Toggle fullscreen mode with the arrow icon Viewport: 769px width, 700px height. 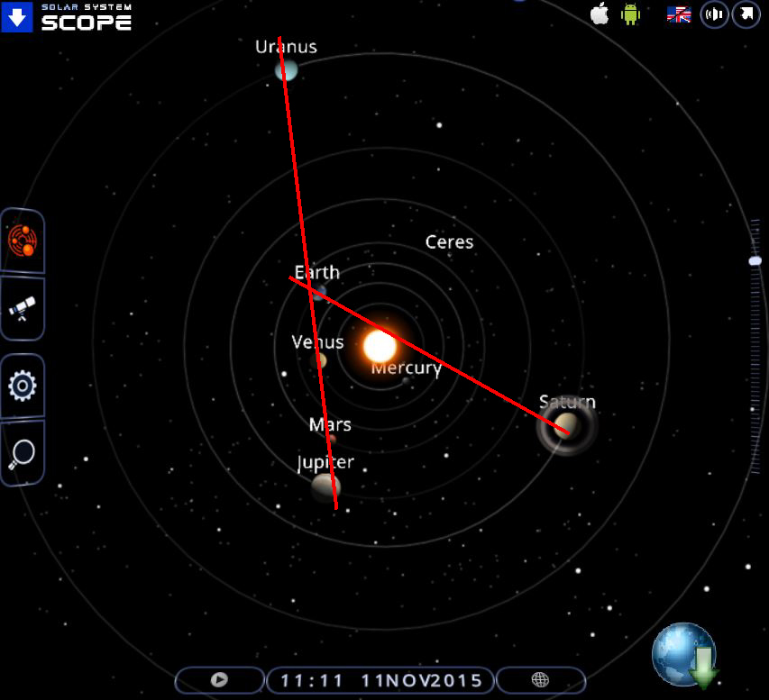(746, 14)
